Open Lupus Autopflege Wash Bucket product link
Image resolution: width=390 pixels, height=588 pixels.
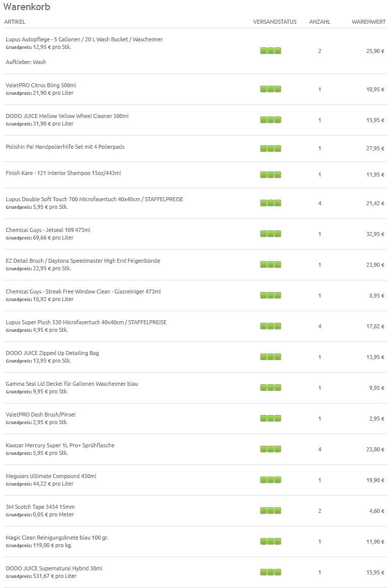click(84, 39)
